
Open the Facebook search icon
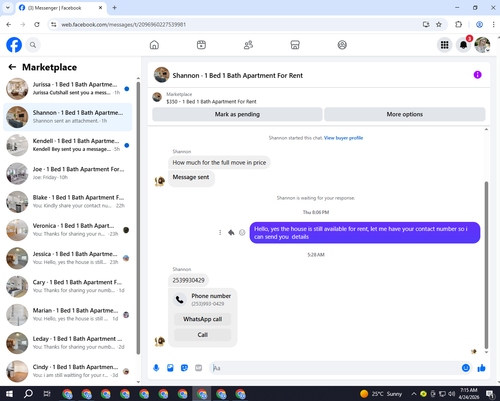pos(33,45)
